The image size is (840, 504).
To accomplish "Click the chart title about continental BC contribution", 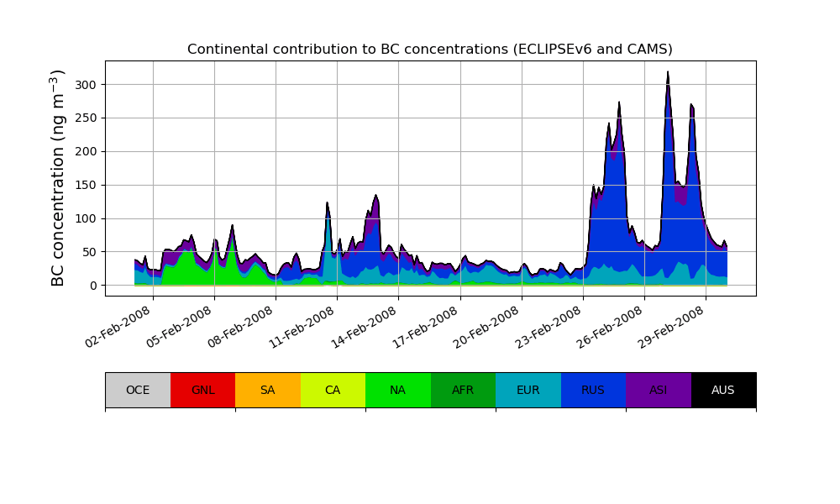I will tap(429, 49).
